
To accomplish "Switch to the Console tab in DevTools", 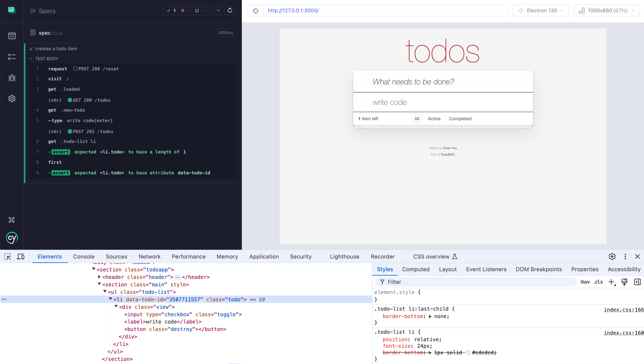I will pyautogui.click(x=84, y=257).
